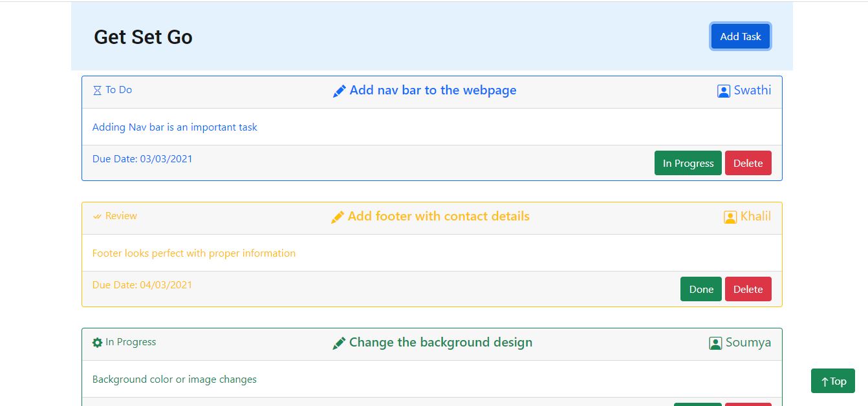Open the Add footer with contact details title
The width and height of the screenshot is (868, 406).
pos(439,217)
